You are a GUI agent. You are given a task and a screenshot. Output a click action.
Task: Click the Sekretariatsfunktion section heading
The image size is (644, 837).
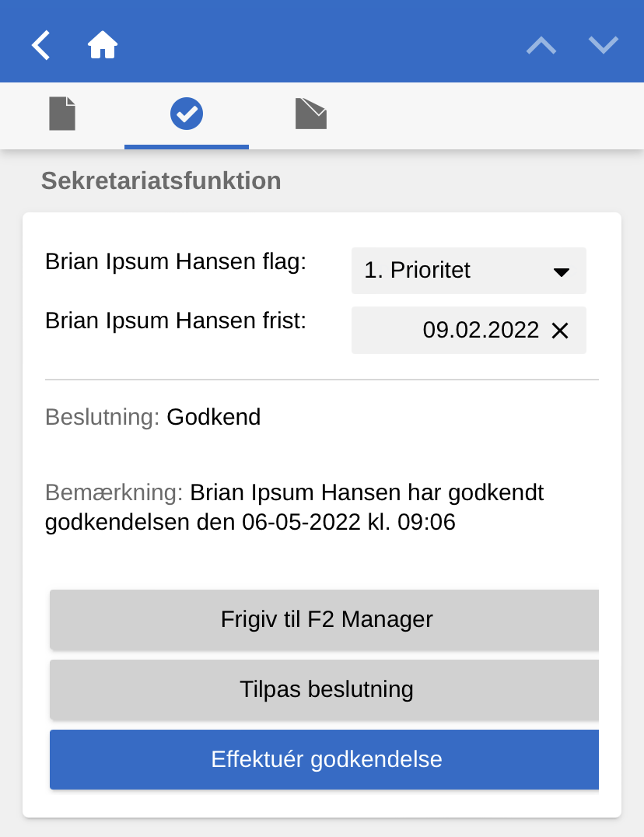(161, 181)
